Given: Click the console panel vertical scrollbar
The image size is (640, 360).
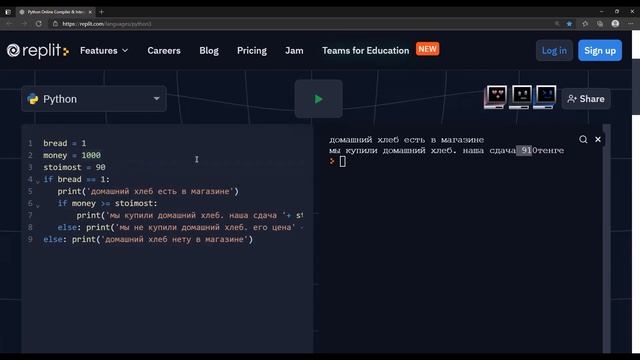Looking at the screenshot, I should coord(607,239).
